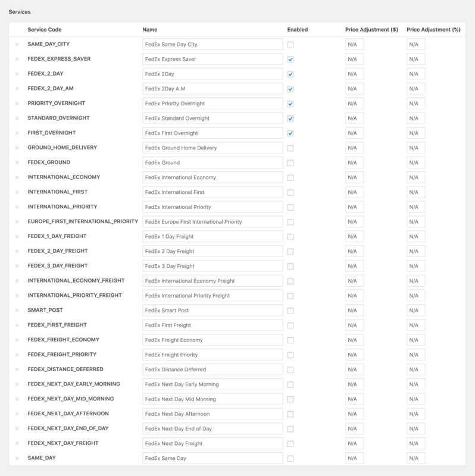The height and width of the screenshot is (476, 475).
Task: Click the drag handle beside FEDEX_GROUND
Action: point(18,162)
